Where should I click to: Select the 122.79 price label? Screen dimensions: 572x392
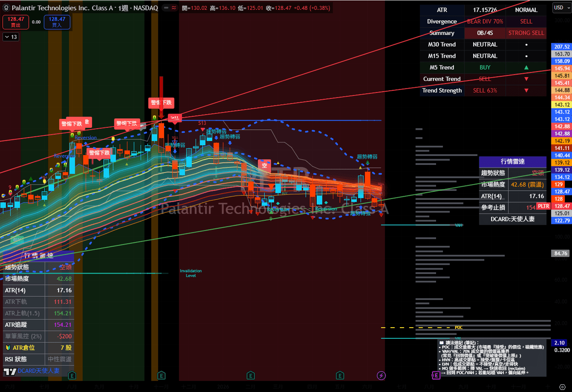click(562, 220)
